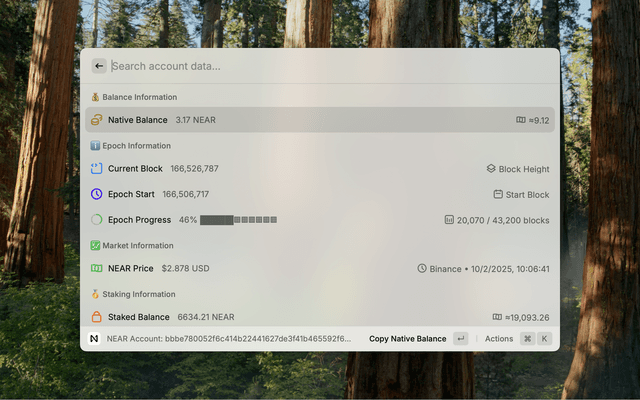Image resolution: width=640 pixels, height=400 pixels.
Task: Click the NEAR Account address text
Action: click(229, 339)
